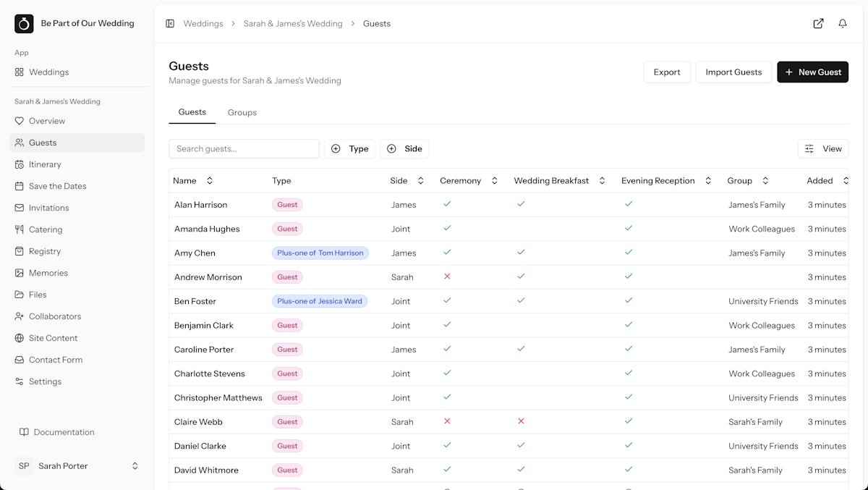
Task: Click the Itinerary clipboard icon
Action: click(20, 164)
